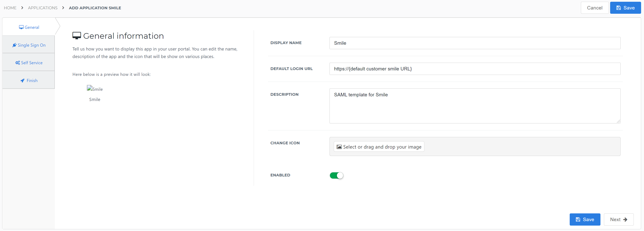
Task: Click the General tab in left sidebar
Action: tap(29, 27)
